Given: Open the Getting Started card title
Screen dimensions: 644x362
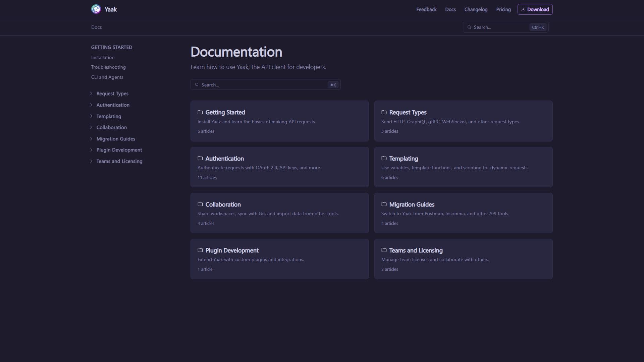Looking at the screenshot, I should (225, 112).
